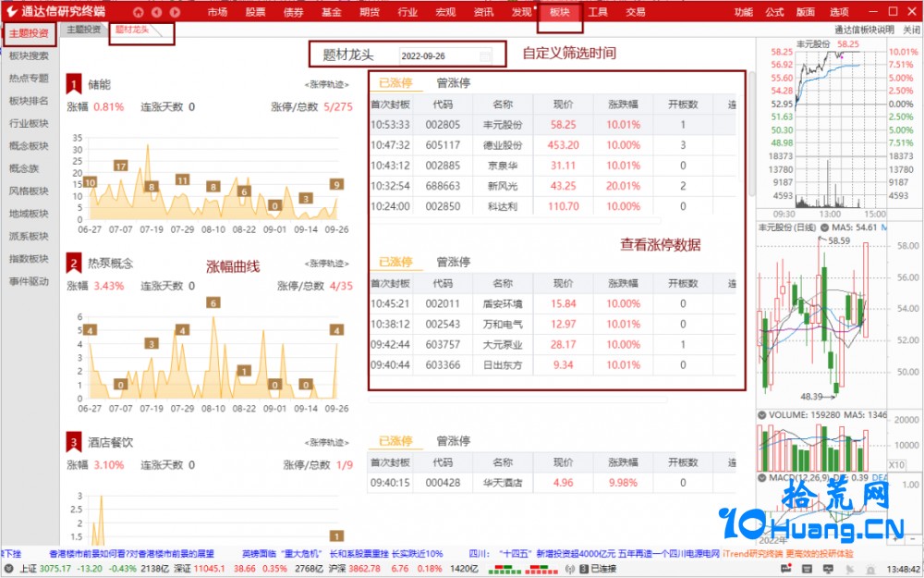
Task: Click the greyed pin icon in status bar
Action: click(x=849, y=569)
